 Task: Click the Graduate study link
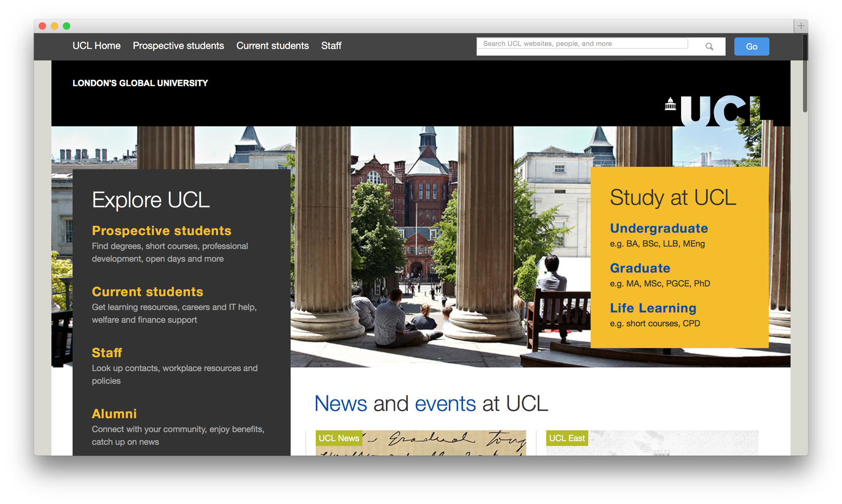pyautogui.click(x=640, y=268)
